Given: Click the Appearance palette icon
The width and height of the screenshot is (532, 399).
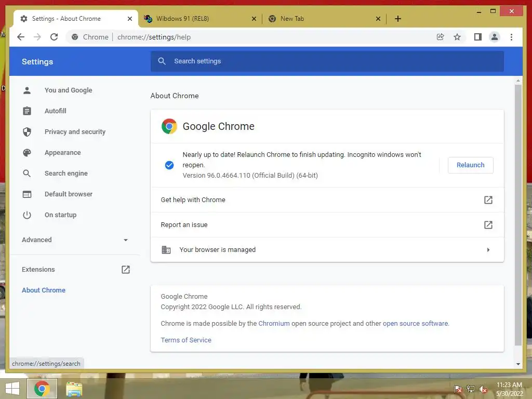Looking at the screenshot, I should coord(27,153).
